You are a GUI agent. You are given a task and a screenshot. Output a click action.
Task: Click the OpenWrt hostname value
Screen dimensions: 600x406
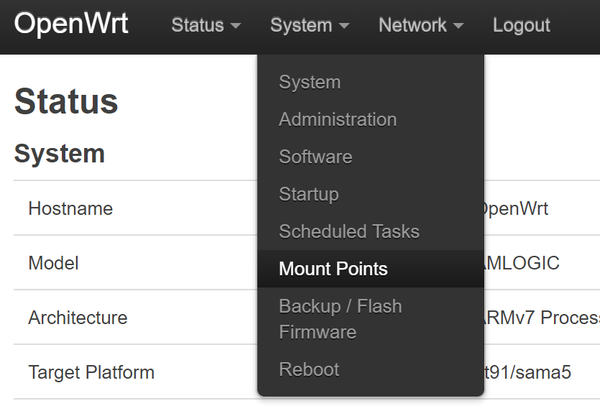[x=516, y=209]
